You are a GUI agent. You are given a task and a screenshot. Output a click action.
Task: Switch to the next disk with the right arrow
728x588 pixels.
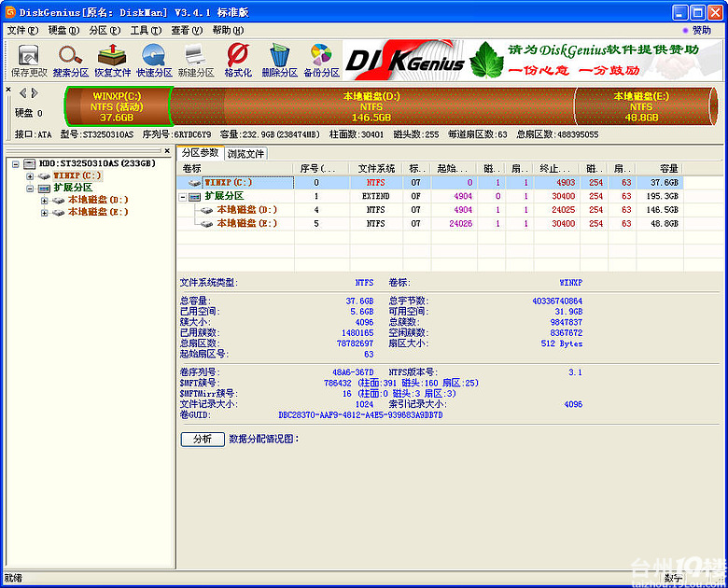pyautogui.click(x=35, y=92)
